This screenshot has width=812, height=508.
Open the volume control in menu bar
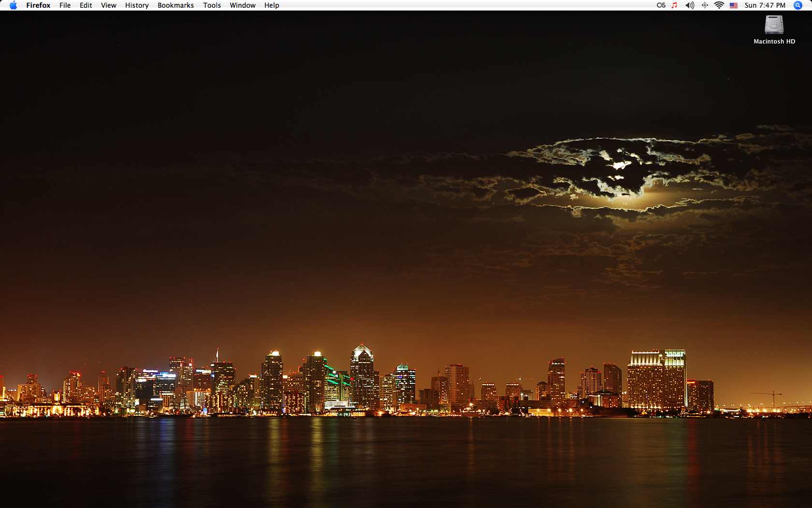pos(689,5)
